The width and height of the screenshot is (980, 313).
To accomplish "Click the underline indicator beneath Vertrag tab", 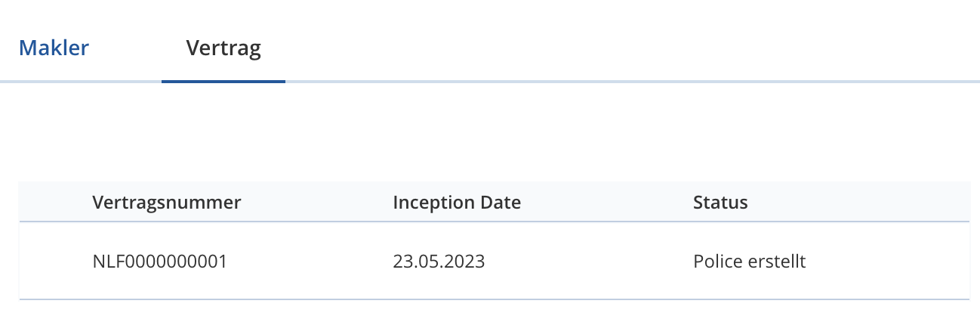I will tap(223, 81).
